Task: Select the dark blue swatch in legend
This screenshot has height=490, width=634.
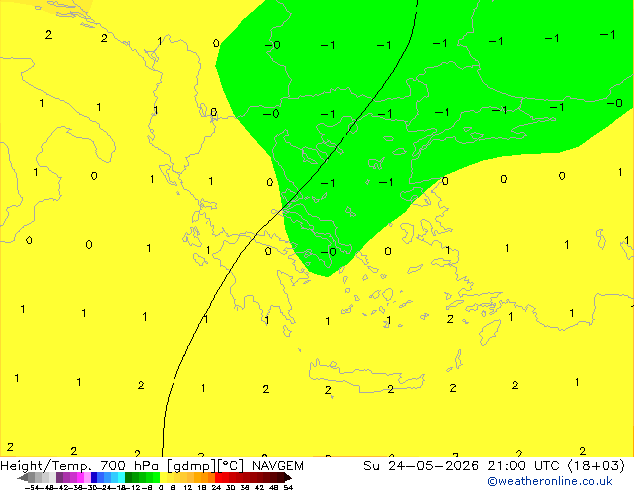Action: tap(94, 478)
